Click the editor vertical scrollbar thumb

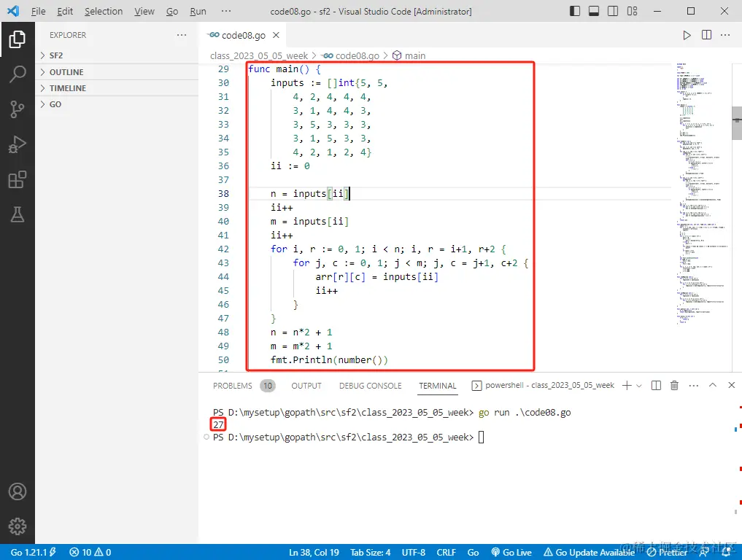click(737, 123)
